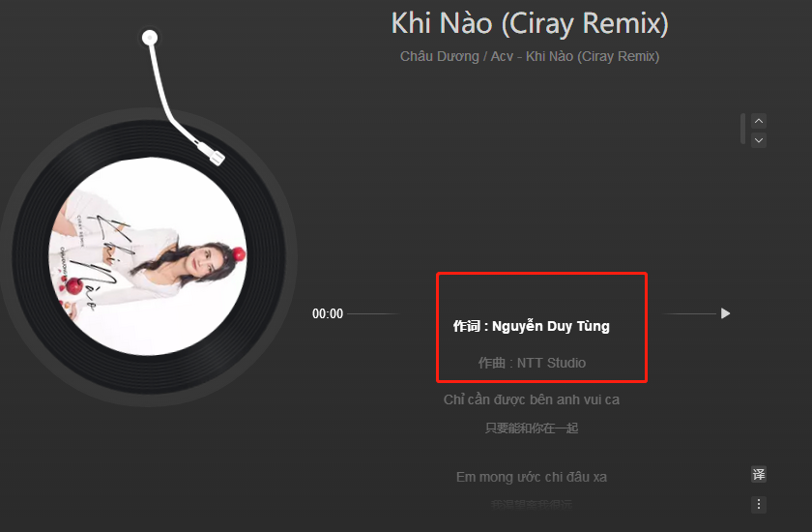Select lyric line 作曲 : NTT Studio
Screen dimensions: 812x532
[x=532, y=363]
